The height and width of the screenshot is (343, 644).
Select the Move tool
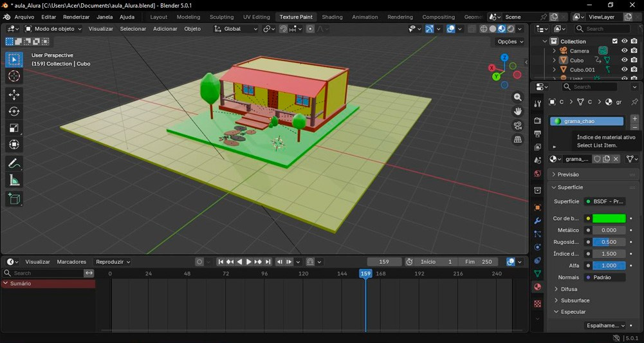14,95
